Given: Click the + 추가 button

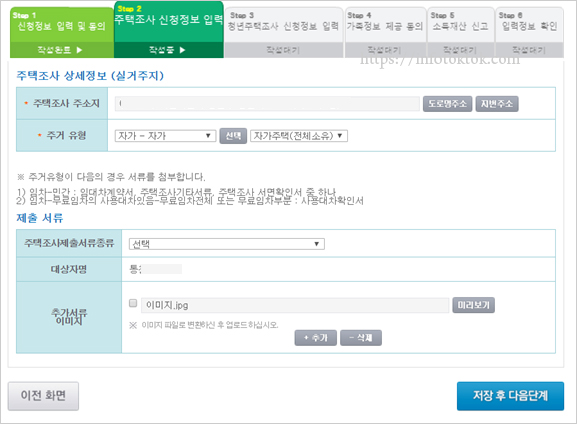Looking at the screenshot, I should coord(316,338).
